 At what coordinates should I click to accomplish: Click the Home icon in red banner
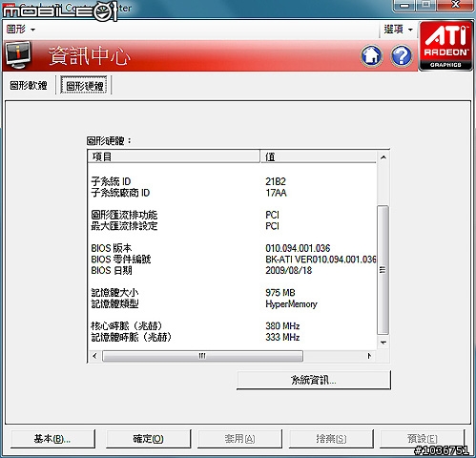(x=371, y=55)
